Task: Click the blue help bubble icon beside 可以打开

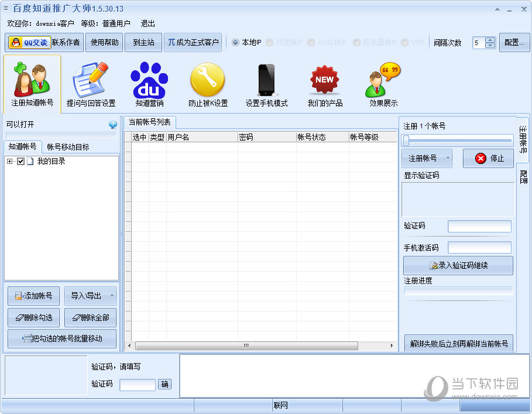Action: (113, 125)
